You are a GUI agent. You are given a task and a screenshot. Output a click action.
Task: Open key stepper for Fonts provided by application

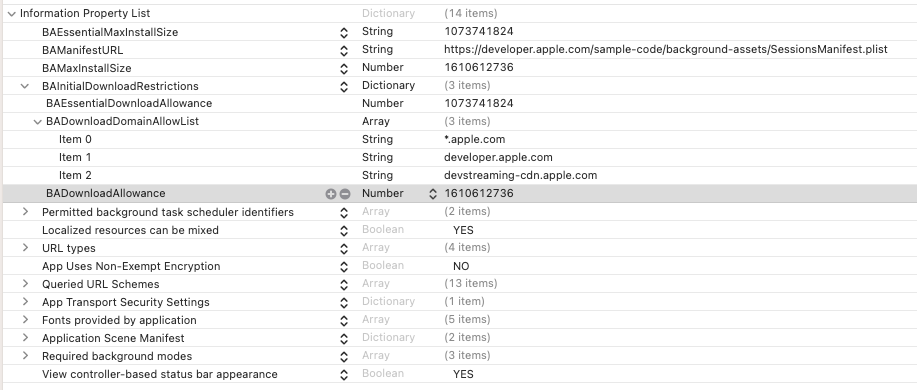(x=344, y=321)
